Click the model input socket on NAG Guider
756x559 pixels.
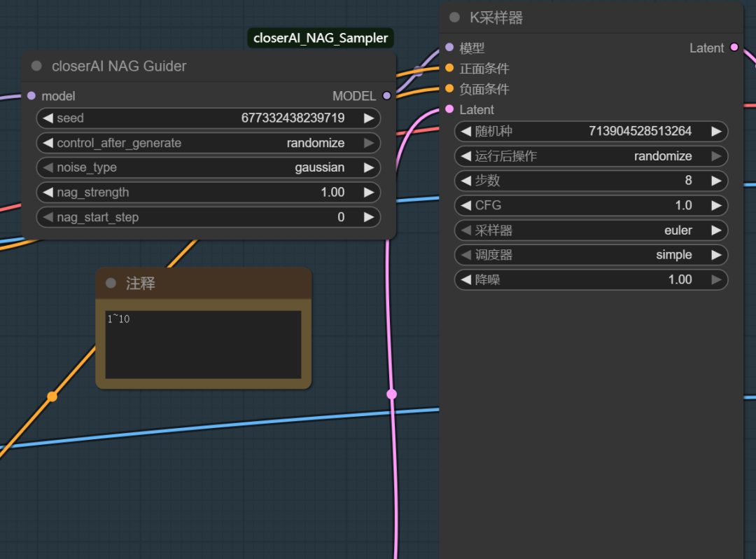coord(31,96)
